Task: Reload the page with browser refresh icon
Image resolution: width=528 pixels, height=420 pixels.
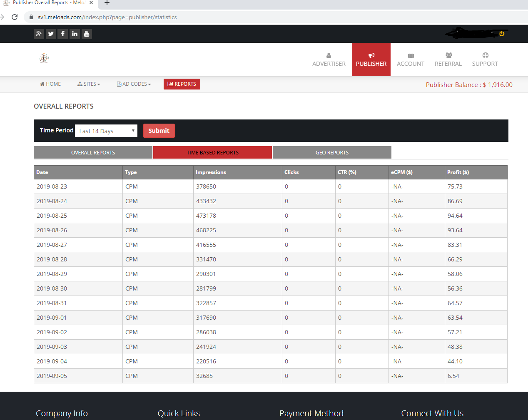Action: click(x=15, y=17)
